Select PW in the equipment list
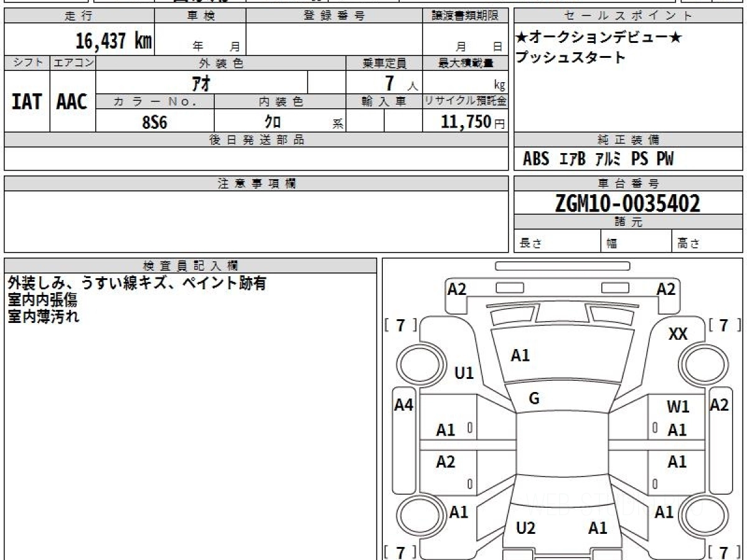The height and width of the screenshot is (560, 747). point(665,159)
